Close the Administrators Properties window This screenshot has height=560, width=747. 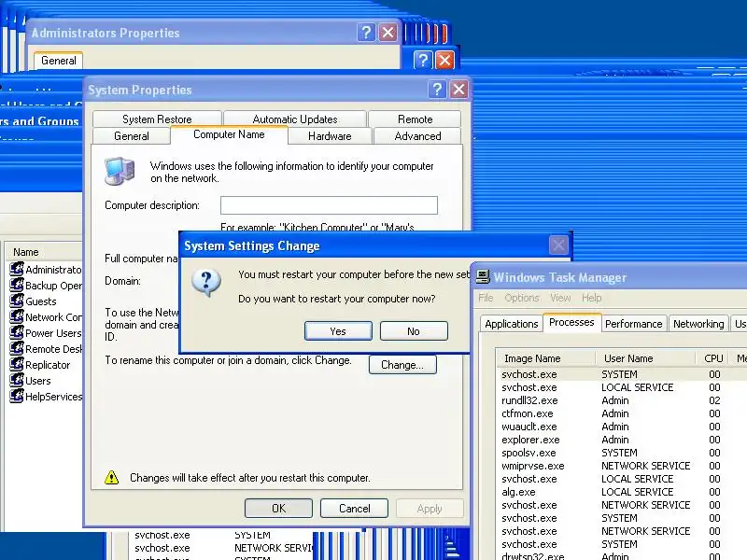click(x=388, y=33)
